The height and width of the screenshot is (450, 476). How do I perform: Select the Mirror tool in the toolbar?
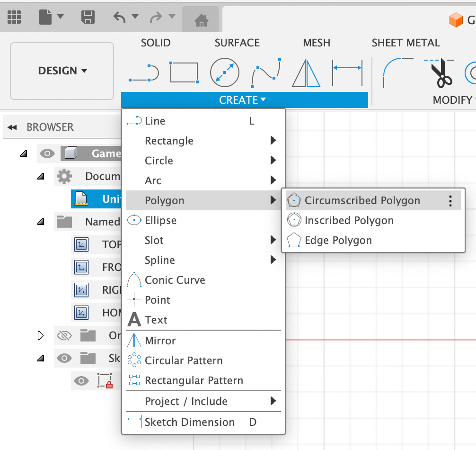pos(306,73)
